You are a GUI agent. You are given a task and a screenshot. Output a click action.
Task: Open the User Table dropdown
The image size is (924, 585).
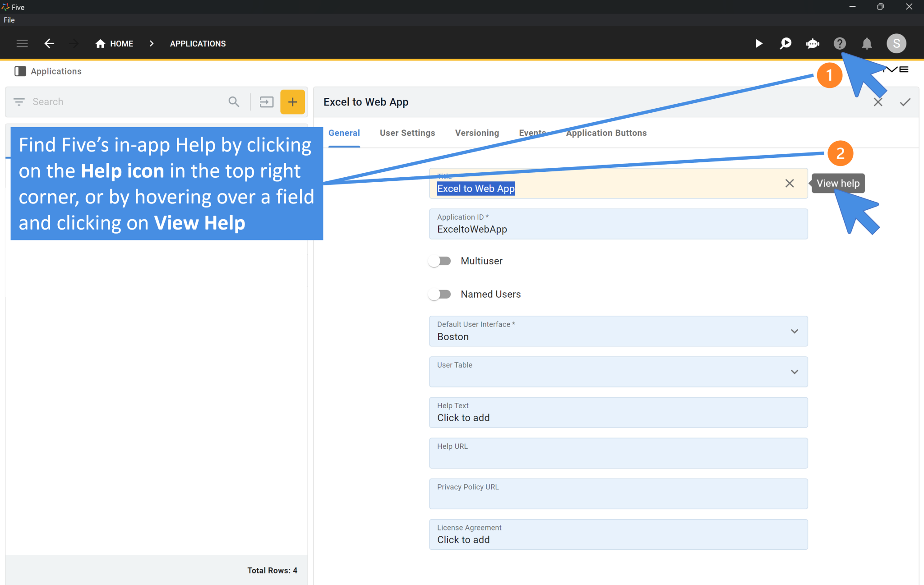[x=794, y=372]
